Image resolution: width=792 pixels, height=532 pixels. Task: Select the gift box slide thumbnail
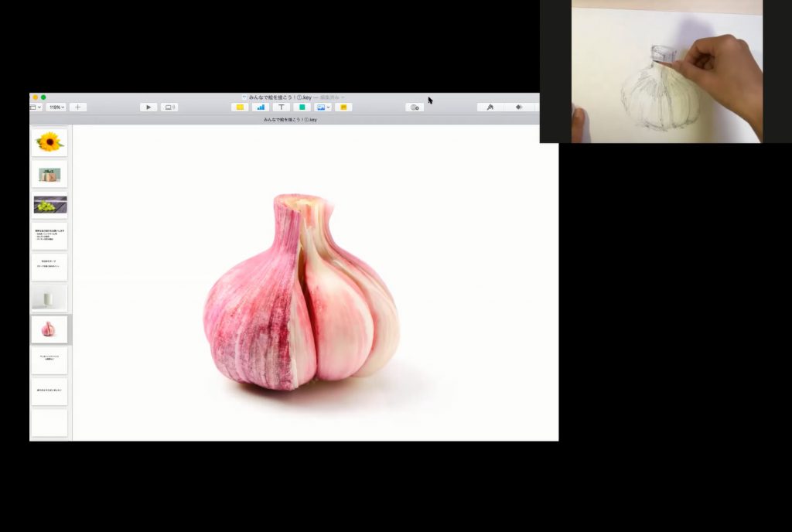(x=50, y=174)
